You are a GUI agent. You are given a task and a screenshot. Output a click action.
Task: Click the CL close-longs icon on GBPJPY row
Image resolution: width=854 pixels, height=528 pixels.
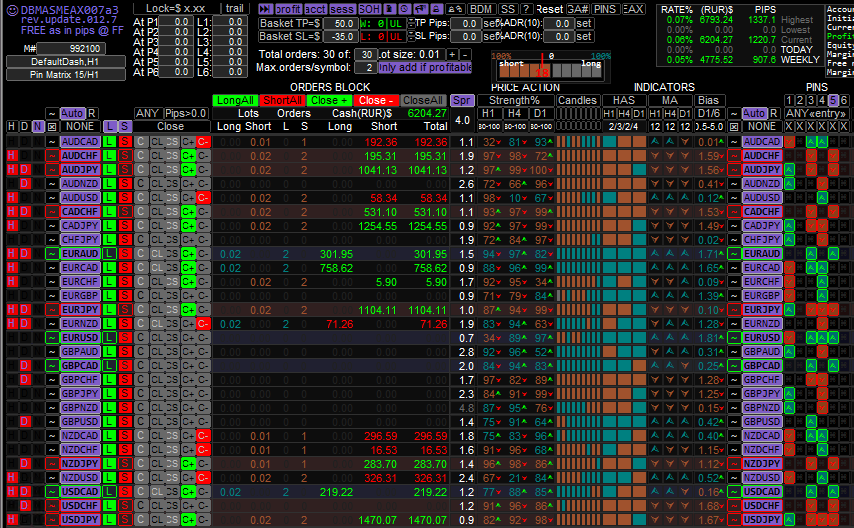coord(157,393)
